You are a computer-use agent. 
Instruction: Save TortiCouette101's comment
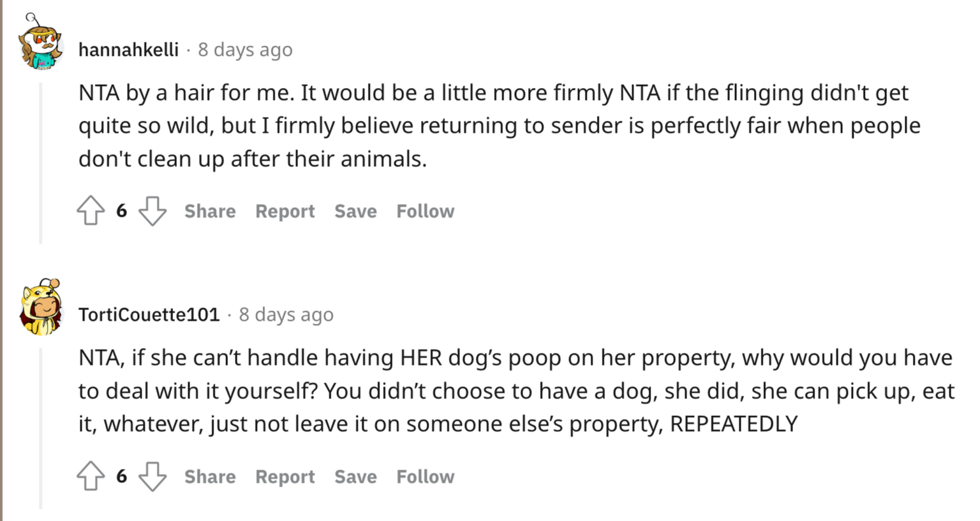pyautogui.click(x=355, y=476)
